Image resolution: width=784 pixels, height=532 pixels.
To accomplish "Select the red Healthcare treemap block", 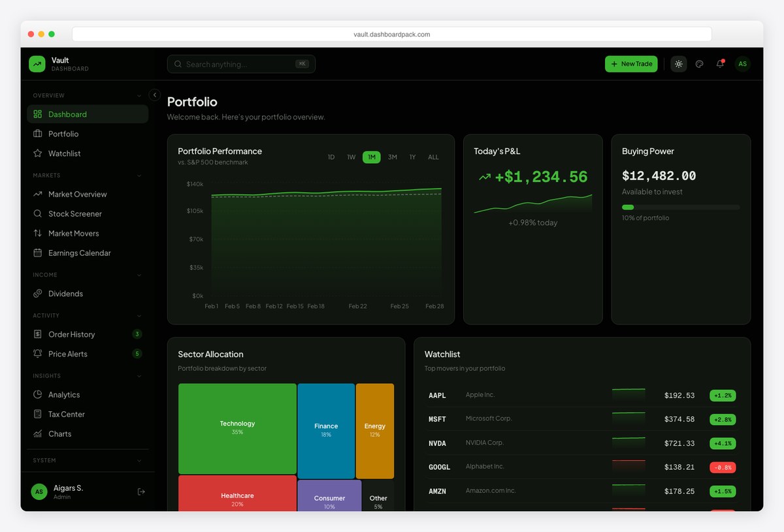I will 237,493.
